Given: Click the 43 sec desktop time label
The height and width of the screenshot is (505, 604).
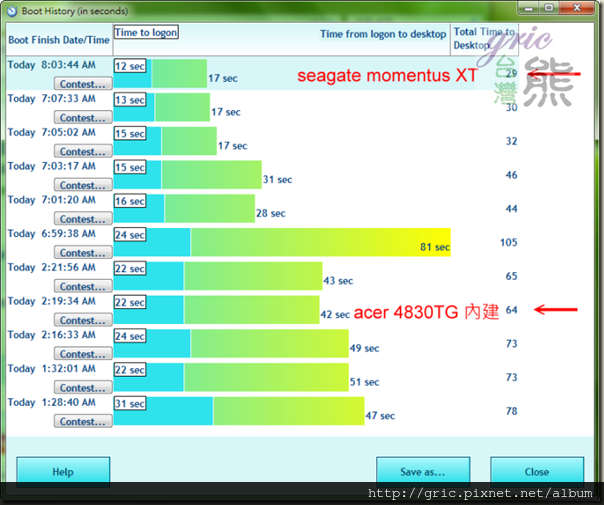Looking at the screenshot, I should click(338, 281).
